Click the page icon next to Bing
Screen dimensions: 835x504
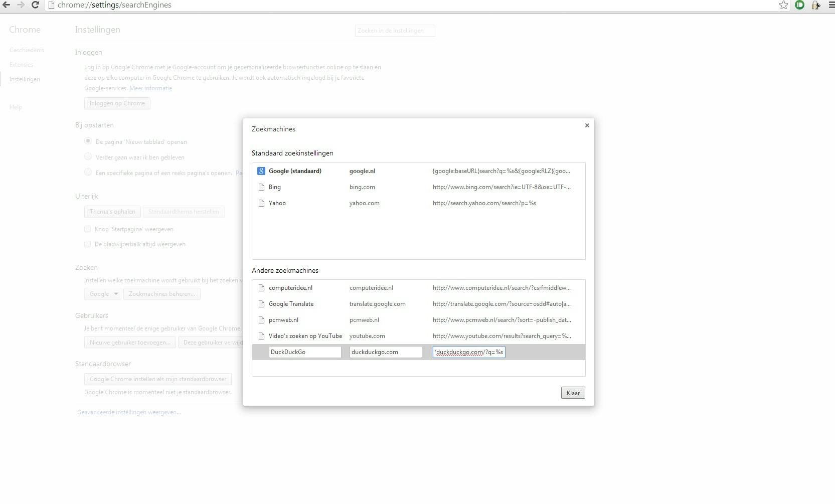[x=261, y=187]
